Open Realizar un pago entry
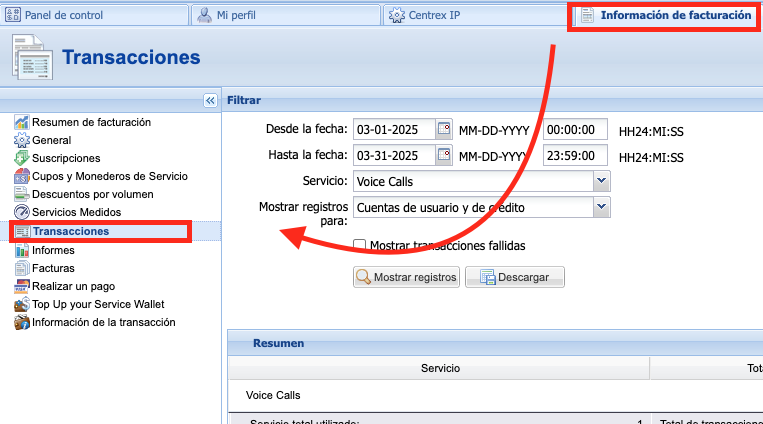Viewport: 763px width, 424px height. point(73,286)
